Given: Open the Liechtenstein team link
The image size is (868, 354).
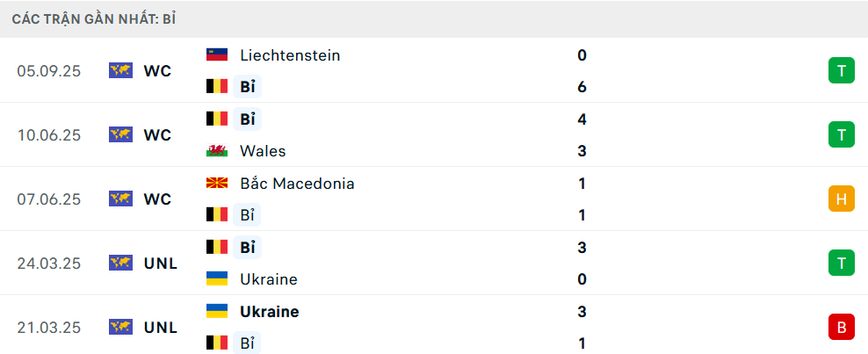Looking at the screenshot, I should coord(290,54).
